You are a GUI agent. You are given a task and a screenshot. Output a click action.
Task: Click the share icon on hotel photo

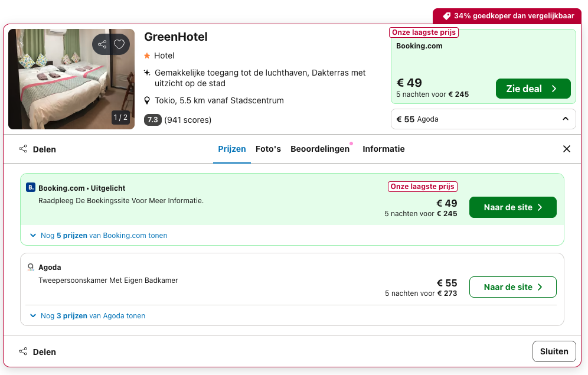pos(102,44)
